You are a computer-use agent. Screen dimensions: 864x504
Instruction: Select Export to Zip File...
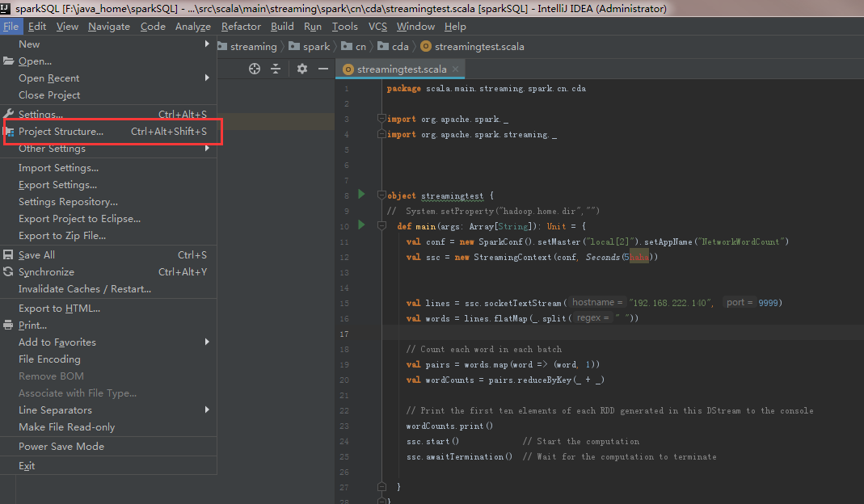click(108, 236)
